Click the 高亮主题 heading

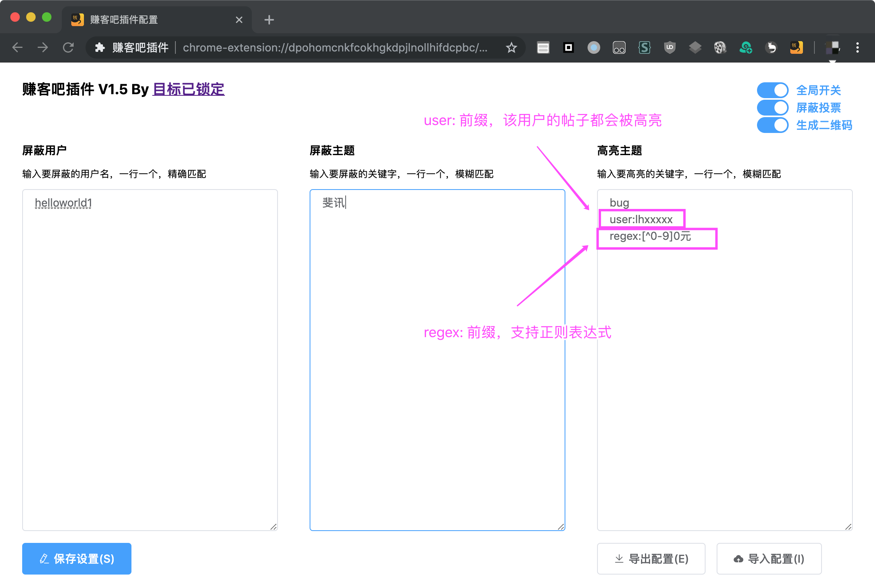619,151
